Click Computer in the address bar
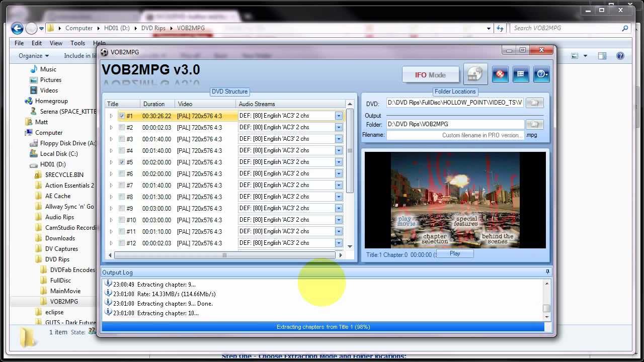The image size is (644, 362). pos(79,28)
